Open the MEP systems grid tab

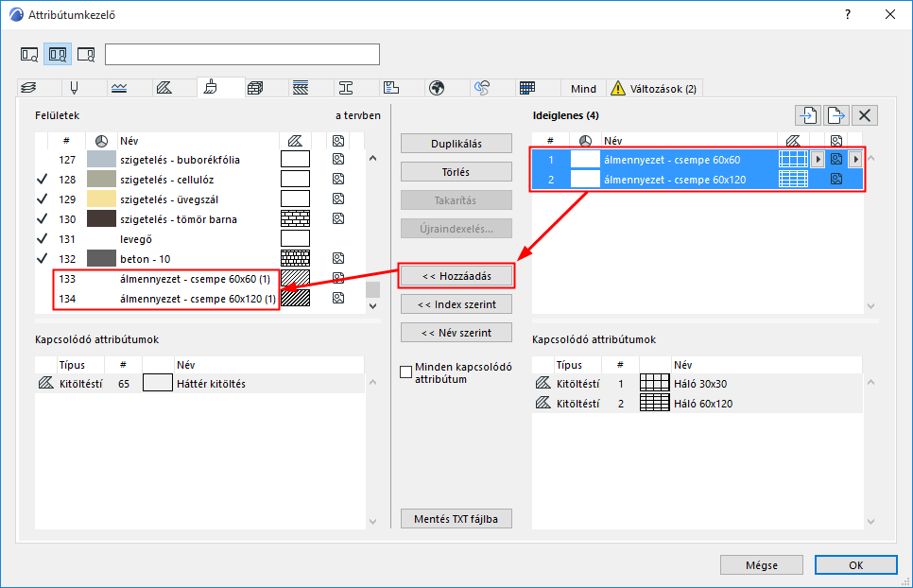[527, 88]
